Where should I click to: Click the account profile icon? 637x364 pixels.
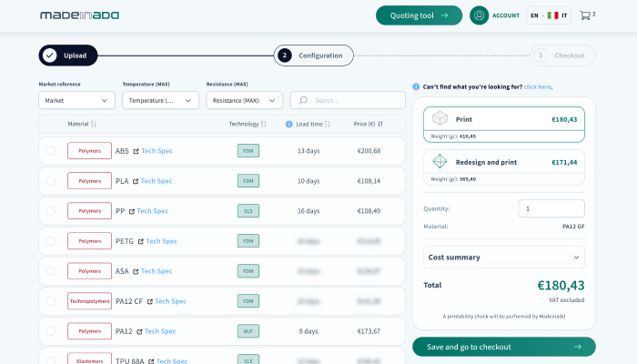[x=480, y=15]
